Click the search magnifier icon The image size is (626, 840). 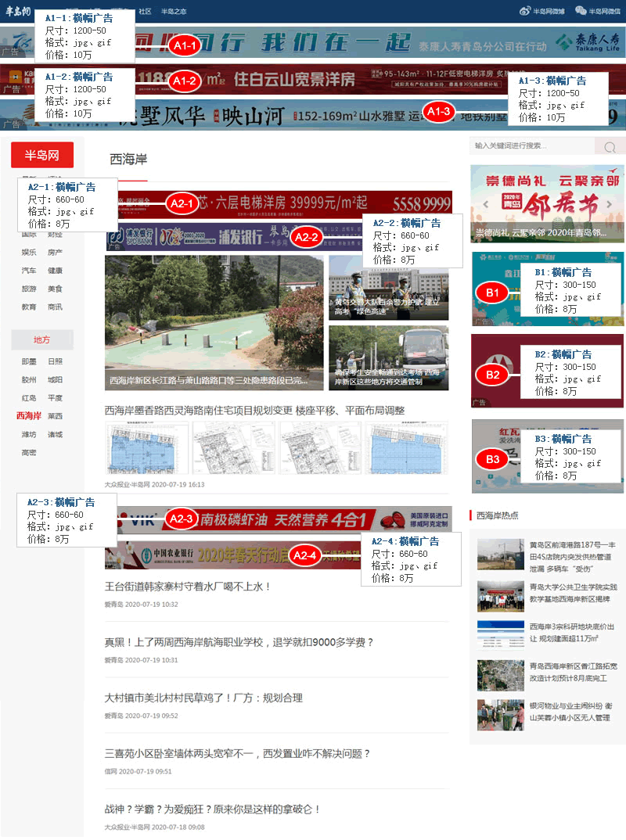point(610,147)
